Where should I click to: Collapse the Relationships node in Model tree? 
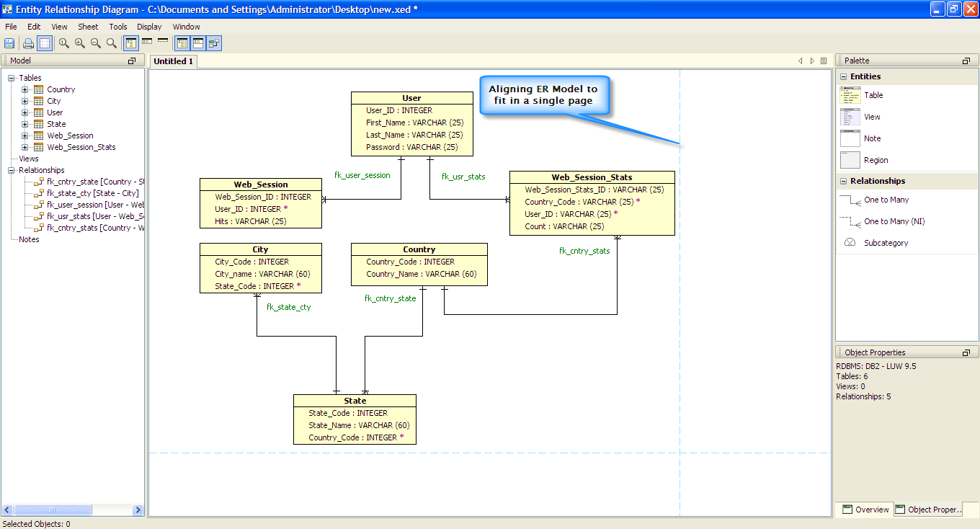pos(12,170)
